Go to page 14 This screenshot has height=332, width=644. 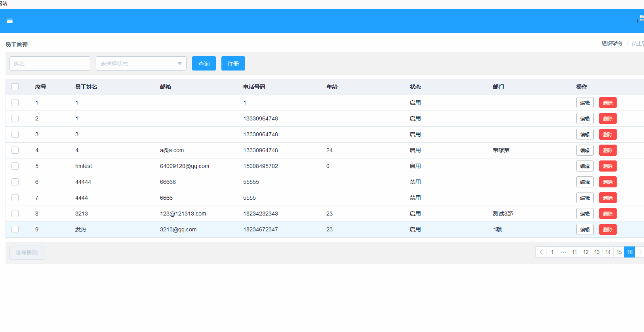608,252
